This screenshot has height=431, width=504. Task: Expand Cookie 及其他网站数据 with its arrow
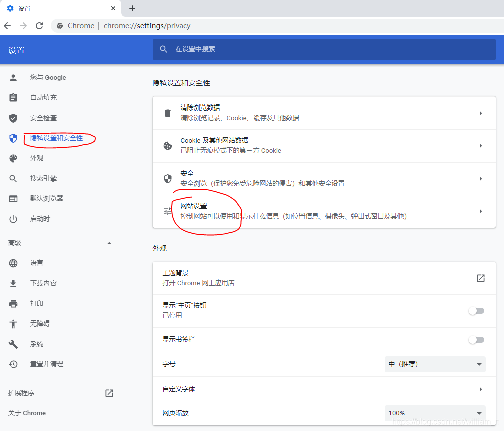point(481,146)
